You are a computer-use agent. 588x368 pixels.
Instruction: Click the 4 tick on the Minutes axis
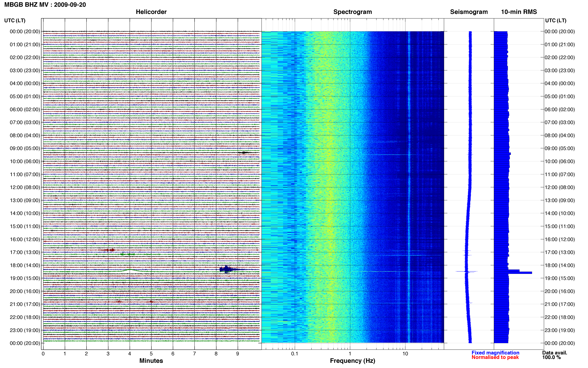coord(130,354)
